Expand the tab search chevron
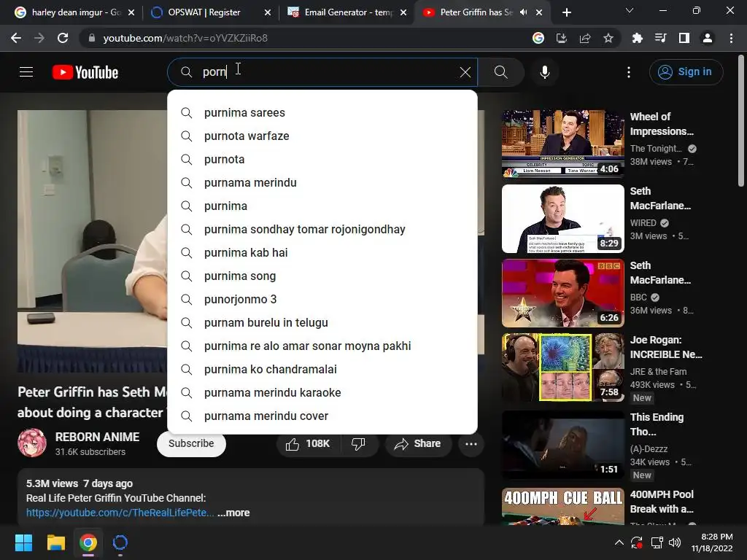Image resolution: width=747 pixels, height=560 pixels. click(x=630, y=10)
